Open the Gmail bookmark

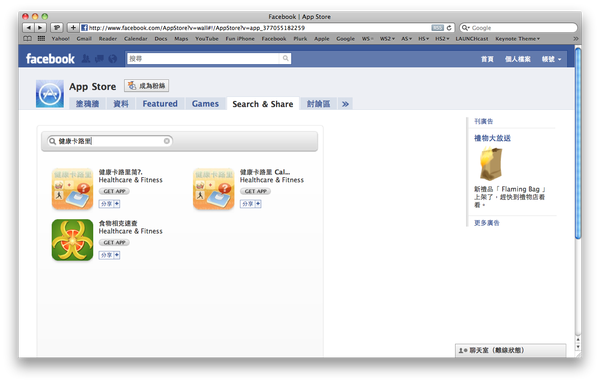(84, 39)
